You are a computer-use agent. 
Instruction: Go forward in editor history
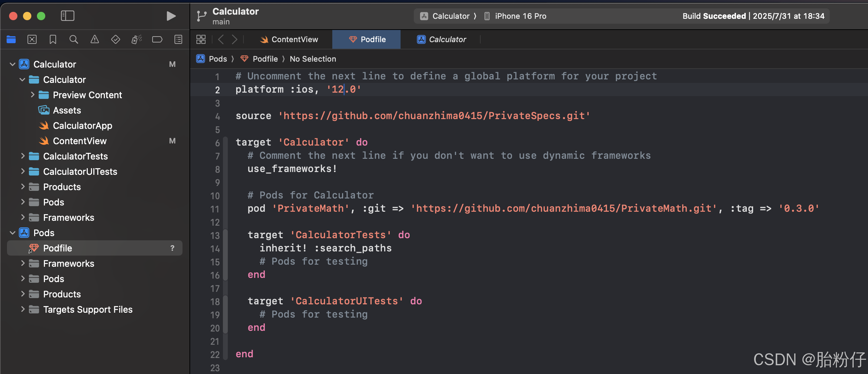(x=235, y=39)
